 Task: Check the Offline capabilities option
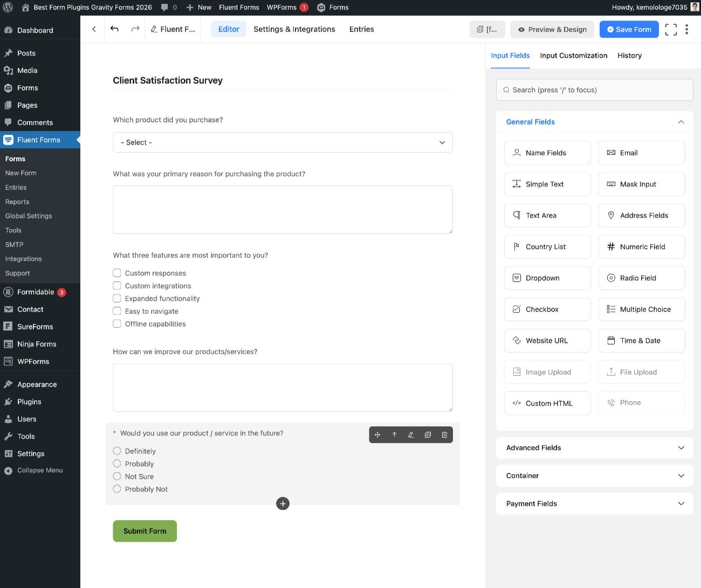tap(117, 323)
